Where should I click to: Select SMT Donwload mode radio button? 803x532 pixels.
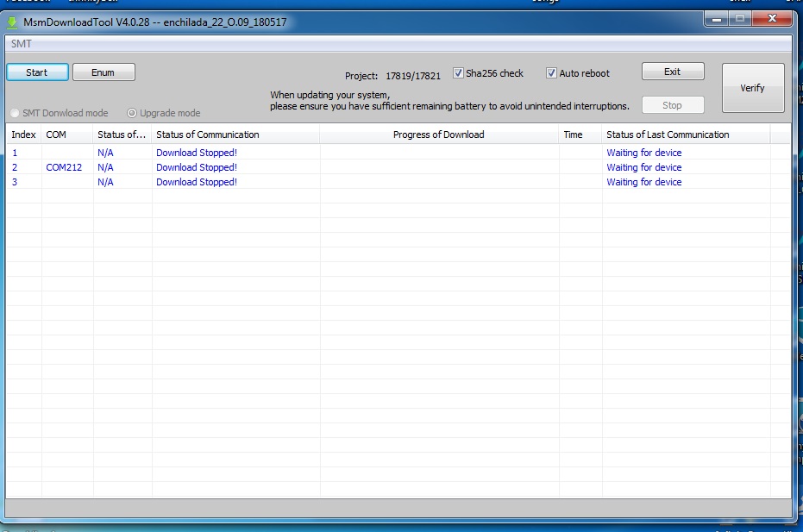click(x=15, y=113)
